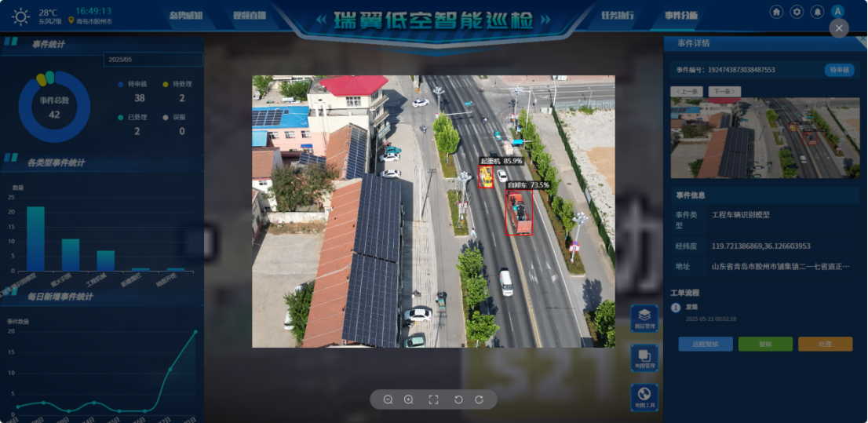
Task: Click the location pin near 青岛市胶州市
Action: pyautogui.click(x=71, y=21)
